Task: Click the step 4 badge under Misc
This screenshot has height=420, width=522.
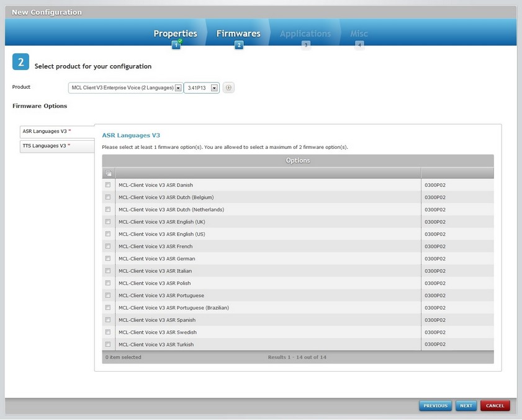Action: 359,45
